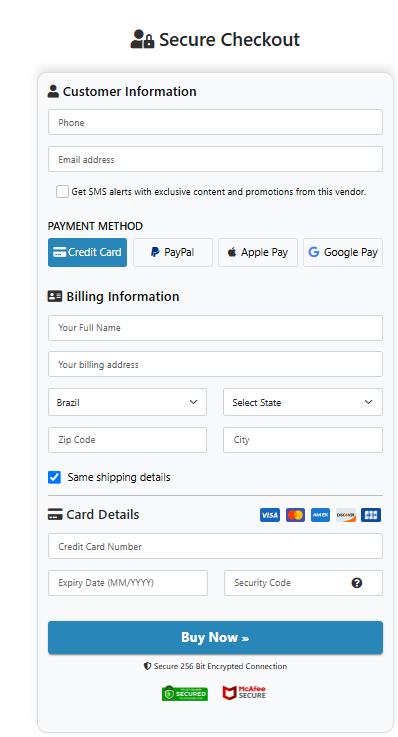Focus the Email address field
The width and height of the screenshot is (398, 737).
point(215,159)
